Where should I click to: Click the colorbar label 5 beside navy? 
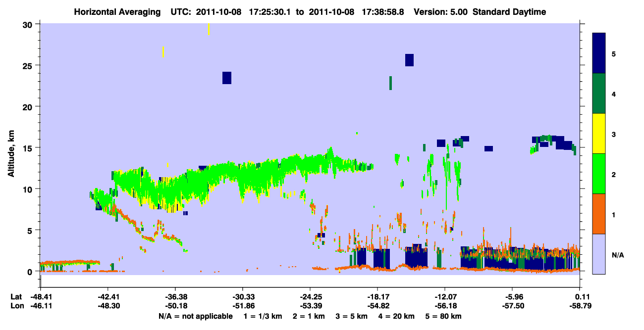coord(614,54)
